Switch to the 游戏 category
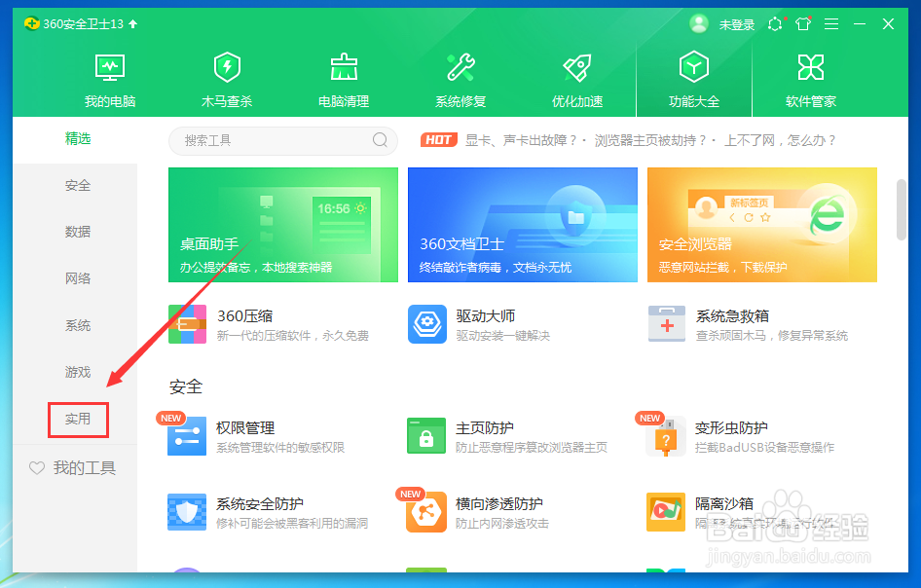The width and height of the screenshot is (921, 588). [78, 372]
